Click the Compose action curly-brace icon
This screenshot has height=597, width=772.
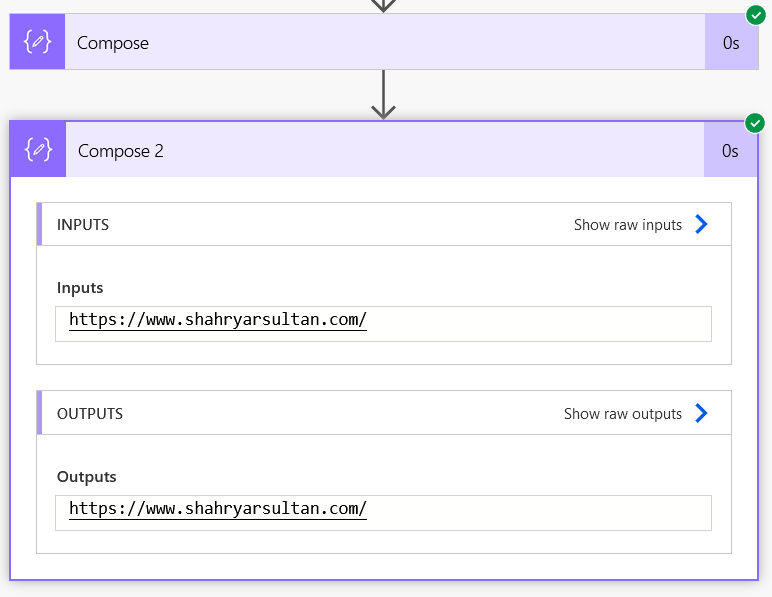click(x=37, y=42)
